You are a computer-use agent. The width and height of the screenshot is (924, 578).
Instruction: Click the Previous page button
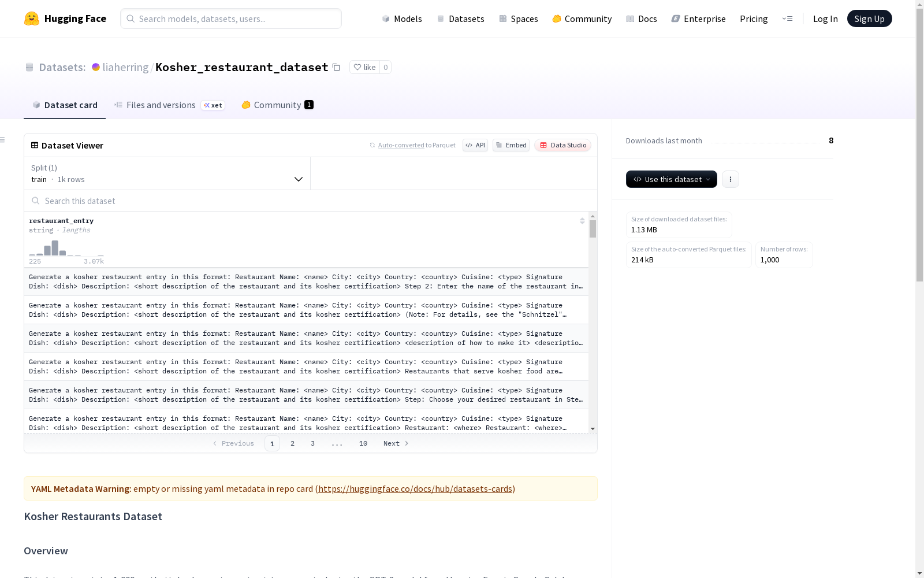[233, 443]
